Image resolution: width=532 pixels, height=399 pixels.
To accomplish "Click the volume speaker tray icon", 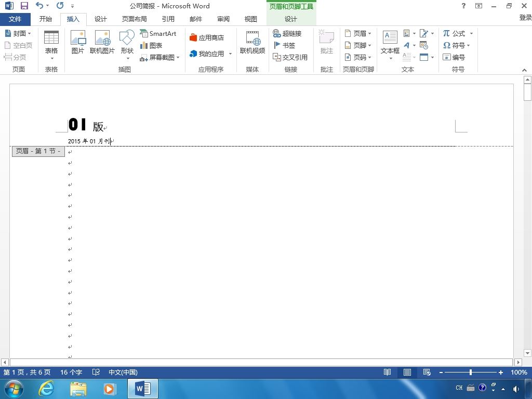I will tap(516, 389).
